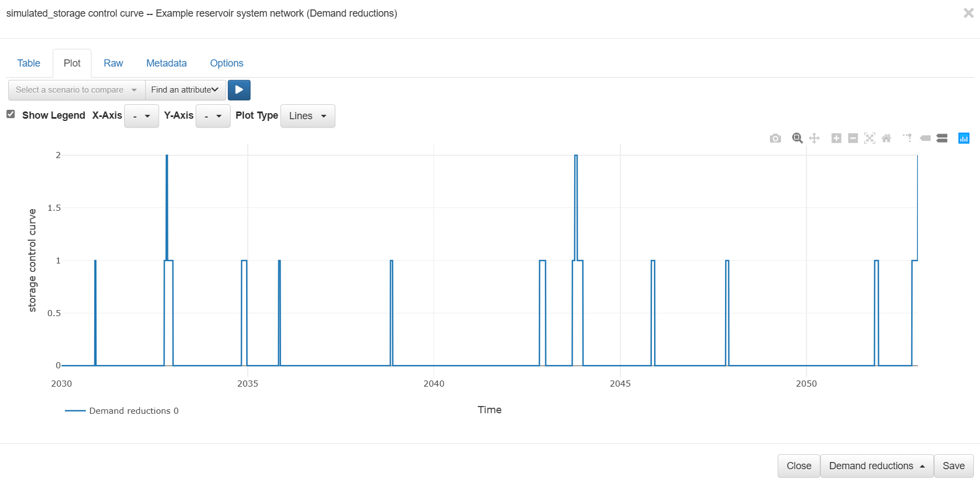Switch to show closest data on hover

coord(925,138)
